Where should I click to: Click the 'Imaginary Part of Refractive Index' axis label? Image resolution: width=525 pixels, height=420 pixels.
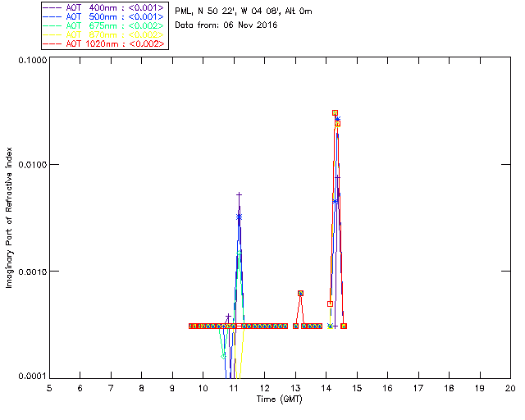click(9, 217)
